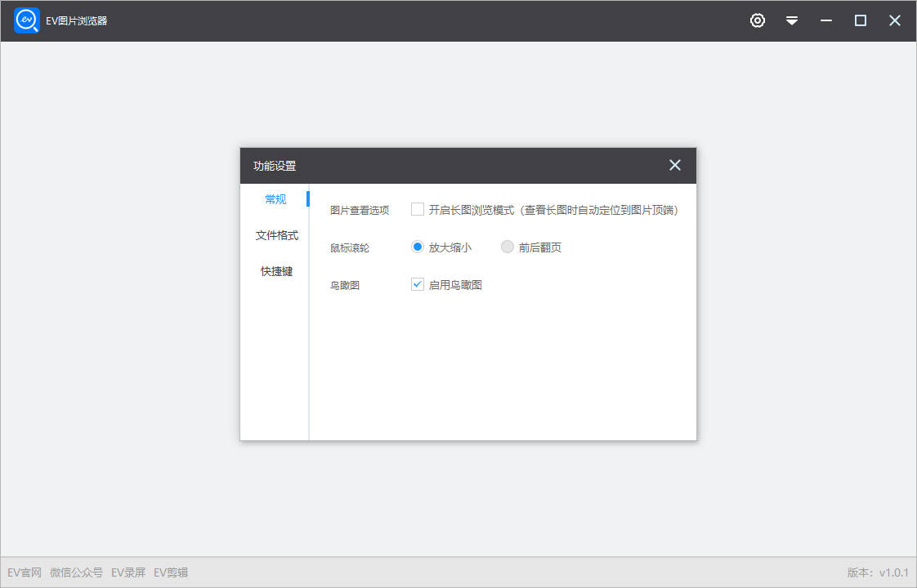Open the 文件格式 settings tab
The height and width of the screenshot is (588, 917).
click(276, 235)
